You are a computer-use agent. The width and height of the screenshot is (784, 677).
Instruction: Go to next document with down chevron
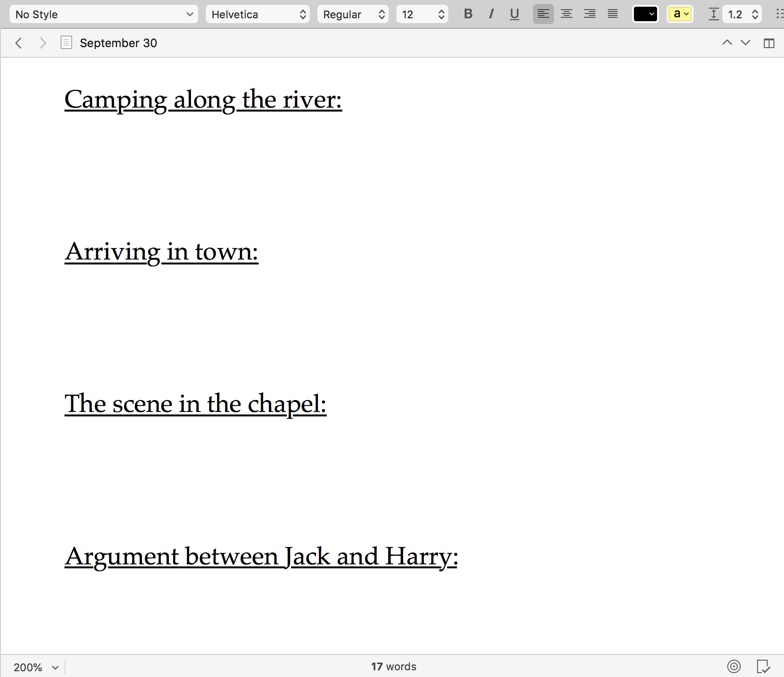[x=745, y=43]
